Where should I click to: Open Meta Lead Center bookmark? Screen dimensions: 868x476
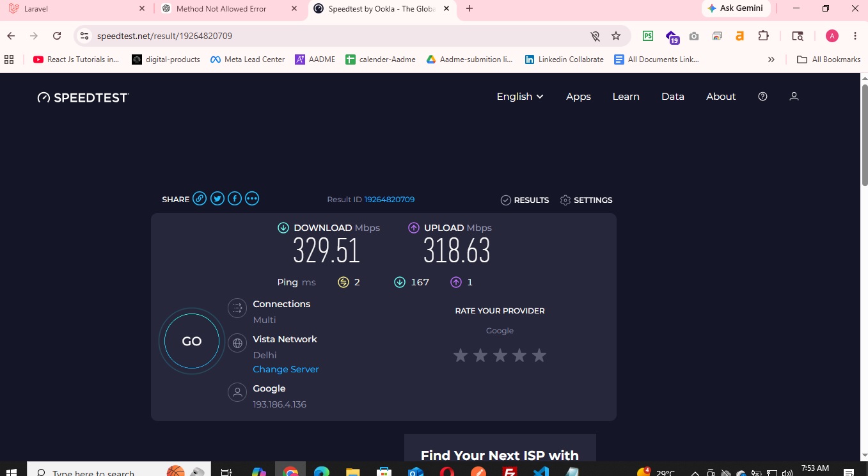pos(248,59)
